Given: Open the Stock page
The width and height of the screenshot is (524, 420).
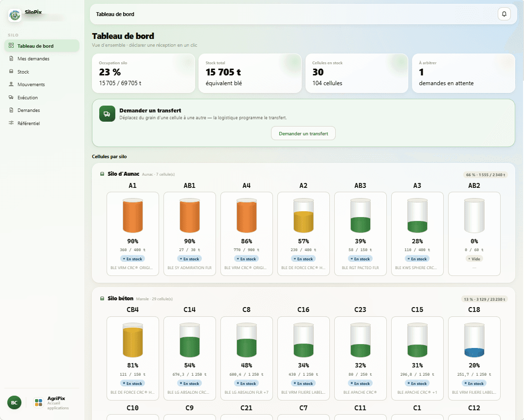Looking at the screenshot, I should 42,72.
